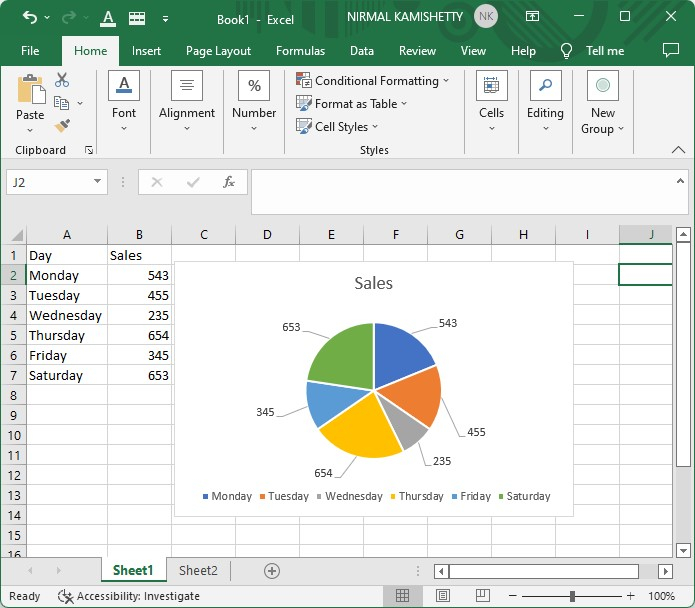This screenshot has width=695, height=608.
Task: Open the Editing search group
Action: 545,103
